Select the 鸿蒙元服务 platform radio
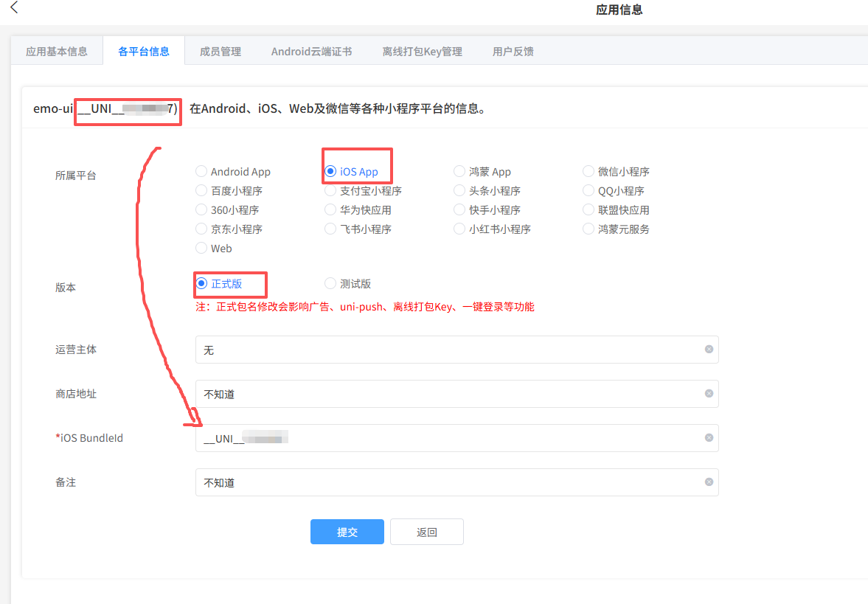The height and width of the screenshot is (604, 868). pyautogui.click(x=588, y=229)
